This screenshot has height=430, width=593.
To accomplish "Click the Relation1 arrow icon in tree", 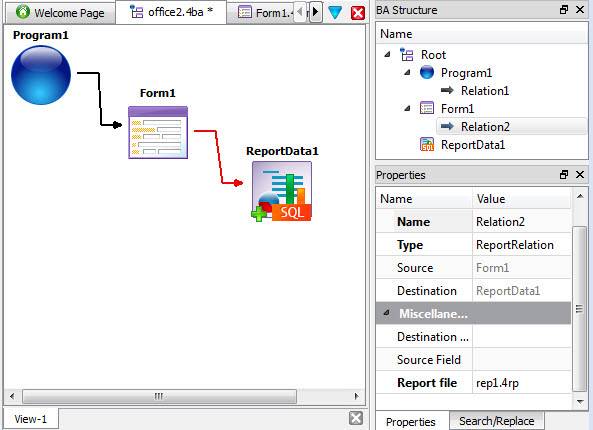I will 447,90.
